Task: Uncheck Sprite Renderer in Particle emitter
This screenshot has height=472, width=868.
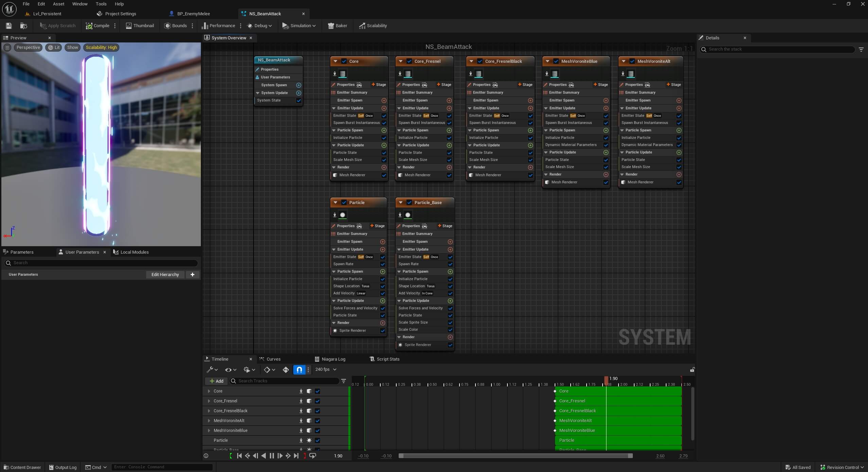Action: [x=382, y=331]
